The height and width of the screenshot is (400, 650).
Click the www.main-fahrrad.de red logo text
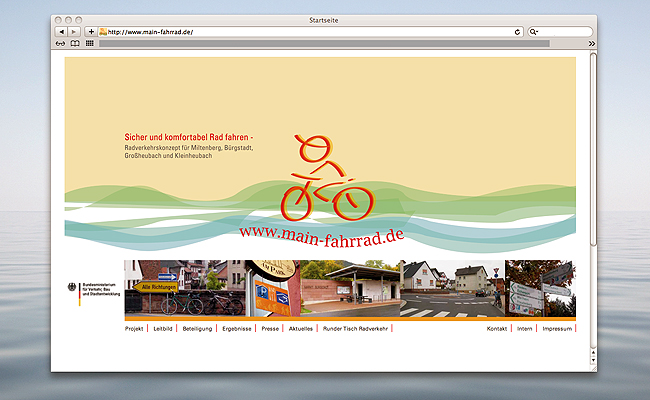(322, 238)
